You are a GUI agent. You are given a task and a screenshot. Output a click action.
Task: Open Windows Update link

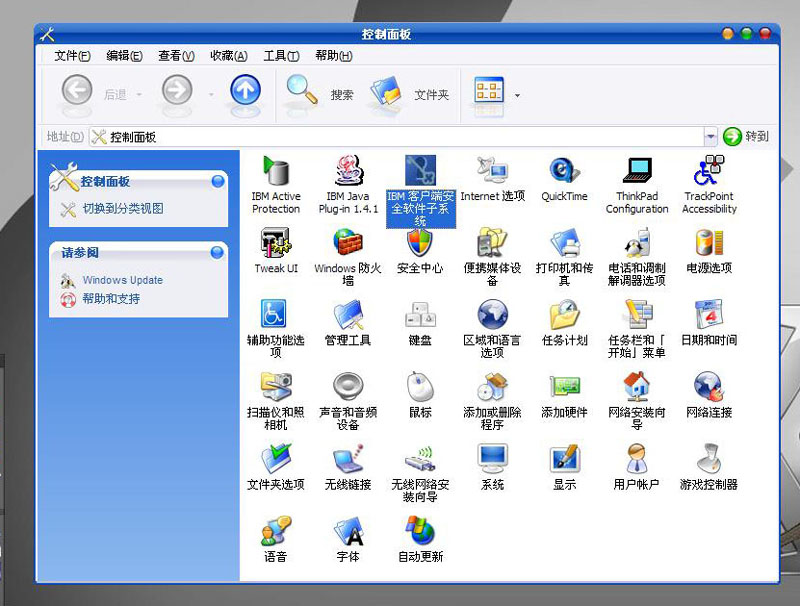click(122, 280)
